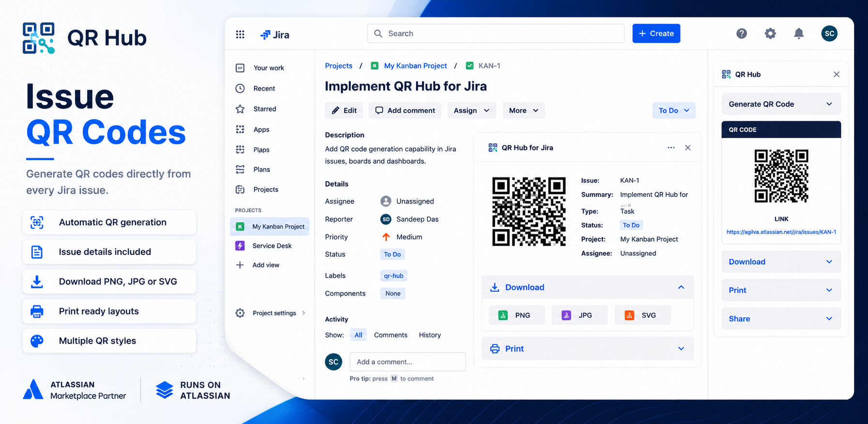Click the Service Desk lightning icon
The image size is (868, 424).
(x=240, y=246)
